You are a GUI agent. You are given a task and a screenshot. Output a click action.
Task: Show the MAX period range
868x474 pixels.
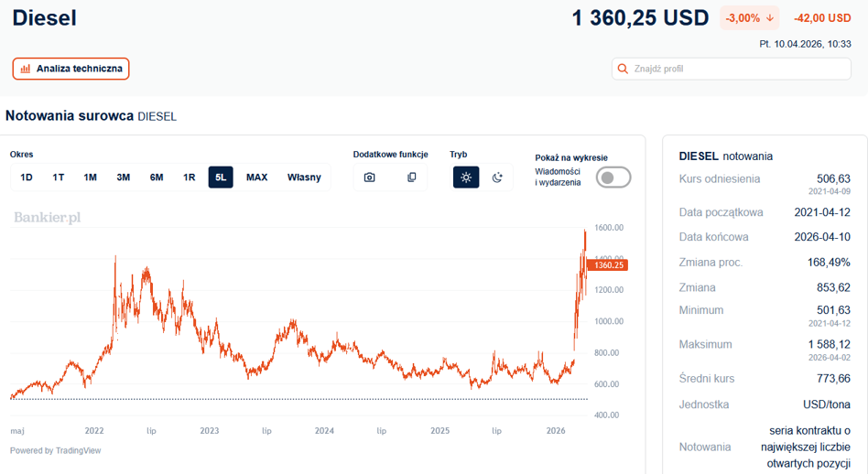(x=257, y=177)
